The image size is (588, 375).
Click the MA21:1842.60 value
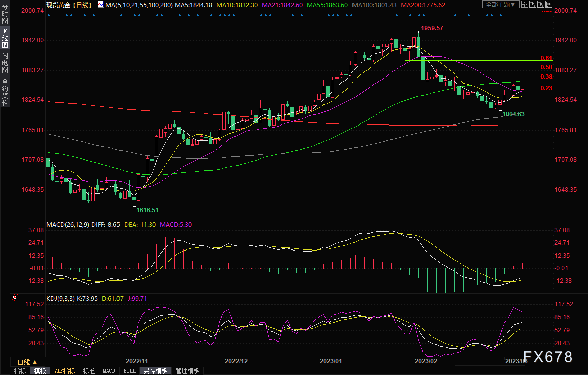click(282, 5)
